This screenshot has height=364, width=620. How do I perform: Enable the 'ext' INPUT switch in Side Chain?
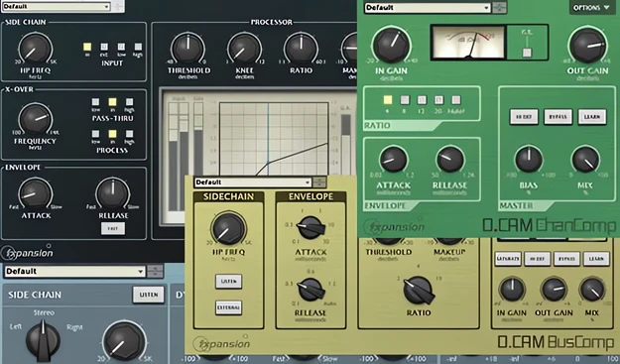(104, 47)
